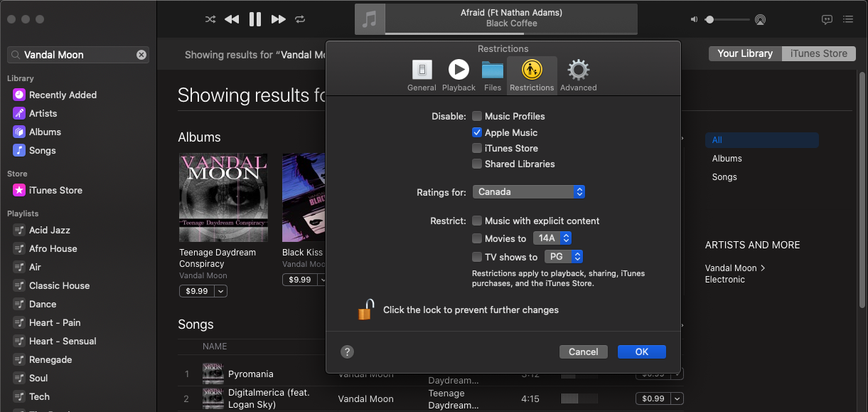Uncheck the Apple Music disable checkbox
868x412 pixels.
[477, 132]
